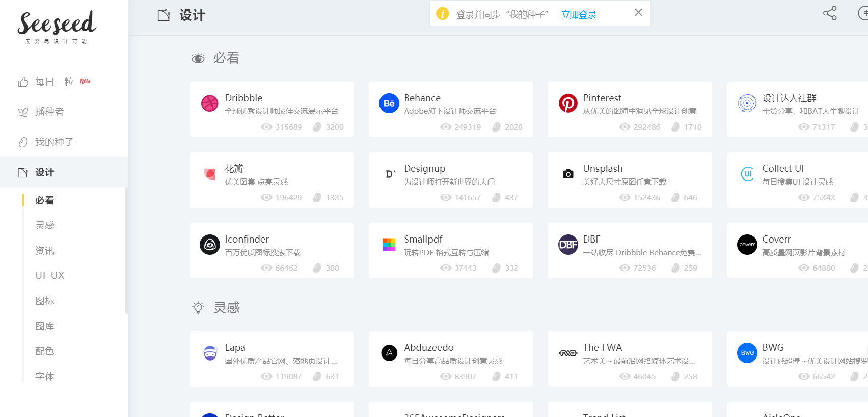Screen dimensions: 868x417
Task: Click the seed icon beside 1335 on 花瓣
Action: pyautogui.click(x=317, y=197)
